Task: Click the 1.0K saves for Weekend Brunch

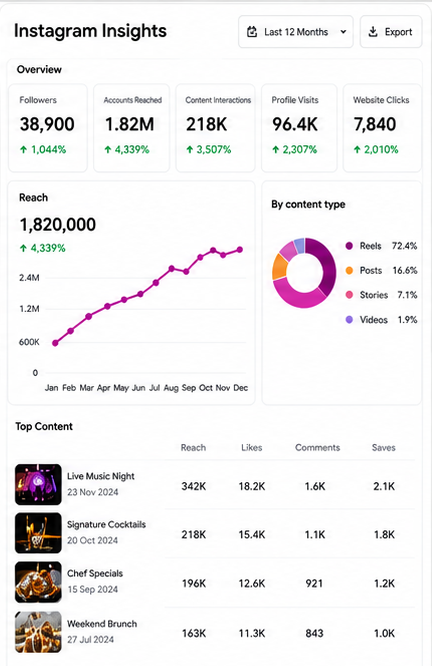Action: pyautogui.click(x=384, y=633)
